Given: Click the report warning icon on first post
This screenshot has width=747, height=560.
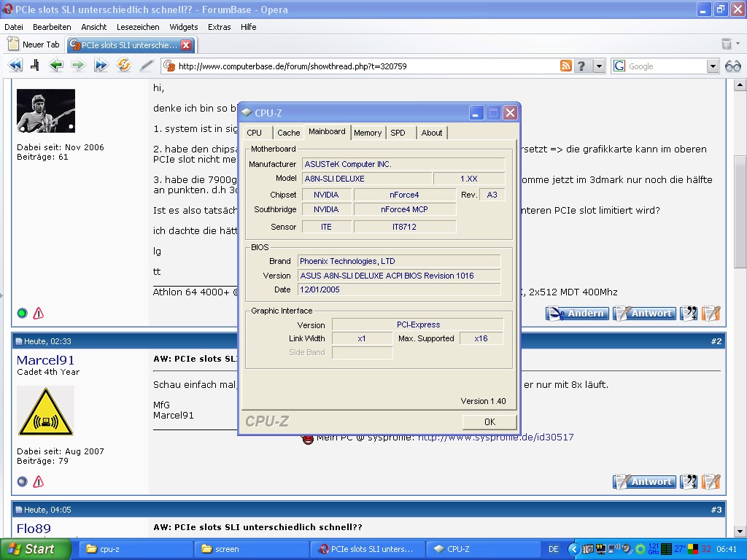Looking at the screenshot, I should click(x=38, y=314).
